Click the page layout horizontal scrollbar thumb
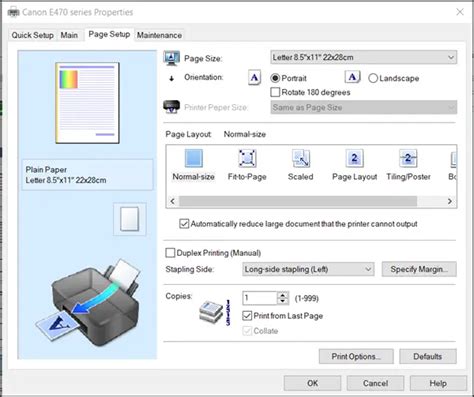 [298, 201]
